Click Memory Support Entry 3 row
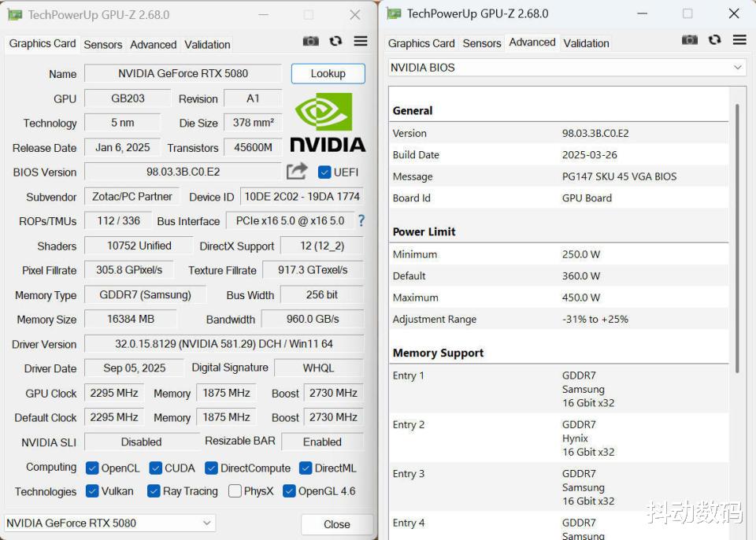 point(559,487)
